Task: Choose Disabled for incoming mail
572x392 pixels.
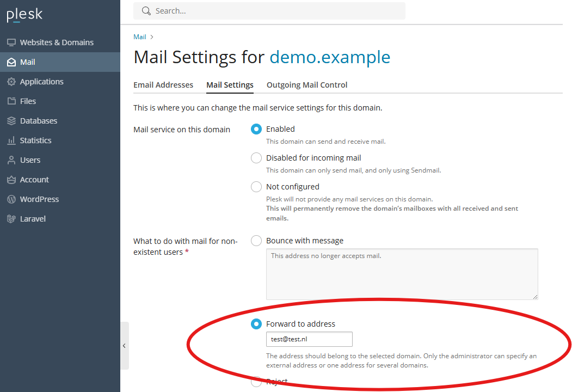Action: point(256,158)
